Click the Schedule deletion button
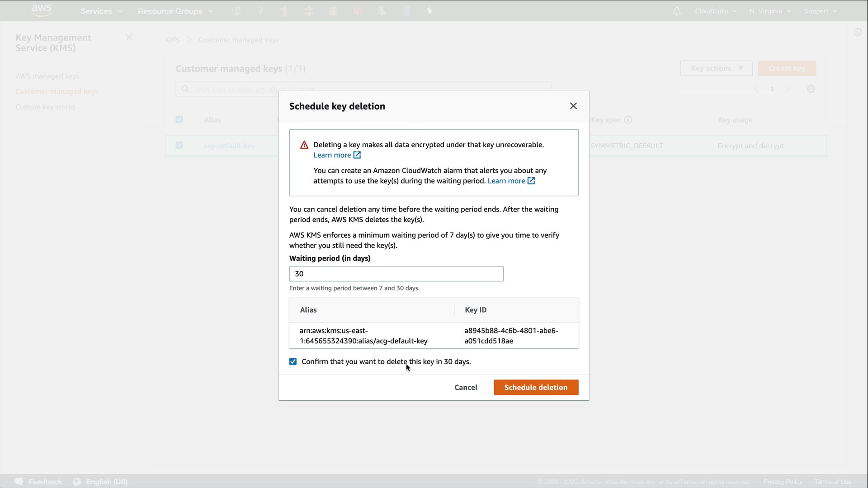The height and width of the screenshot is (488, 868). click(x=536, y=387)
